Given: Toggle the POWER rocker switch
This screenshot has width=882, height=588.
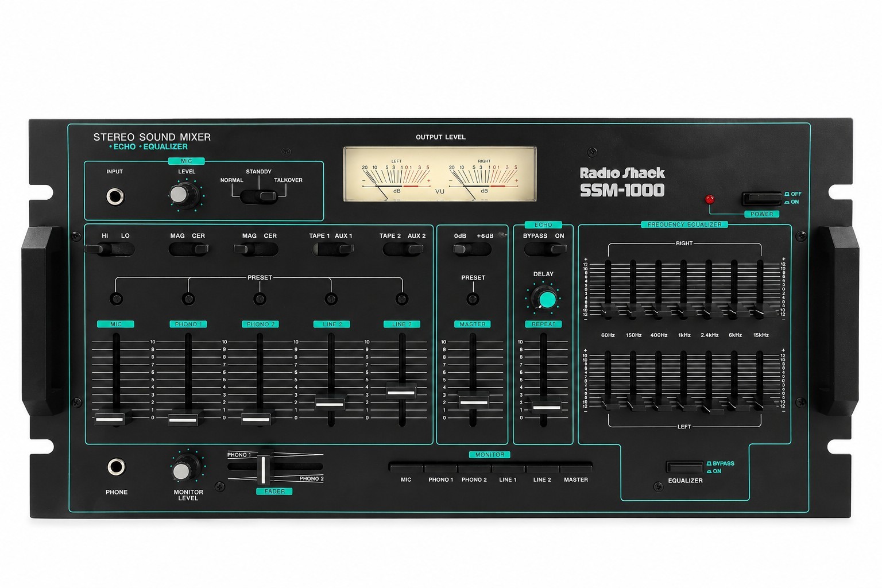Looking at the screenshot, I should click(x=761, y=199).
